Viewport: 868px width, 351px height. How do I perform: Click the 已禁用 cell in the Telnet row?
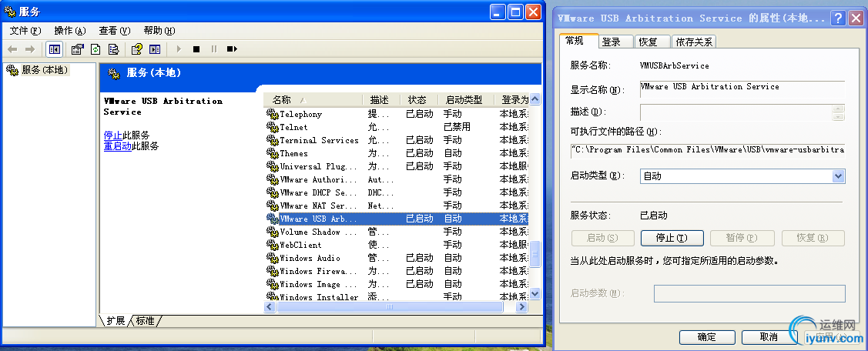(x=457, y=127)
